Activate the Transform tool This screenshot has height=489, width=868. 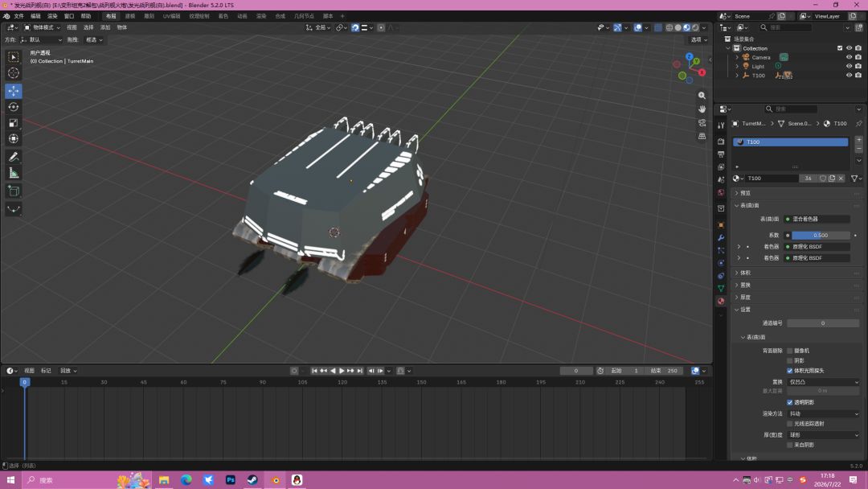[x=14, y=139]
